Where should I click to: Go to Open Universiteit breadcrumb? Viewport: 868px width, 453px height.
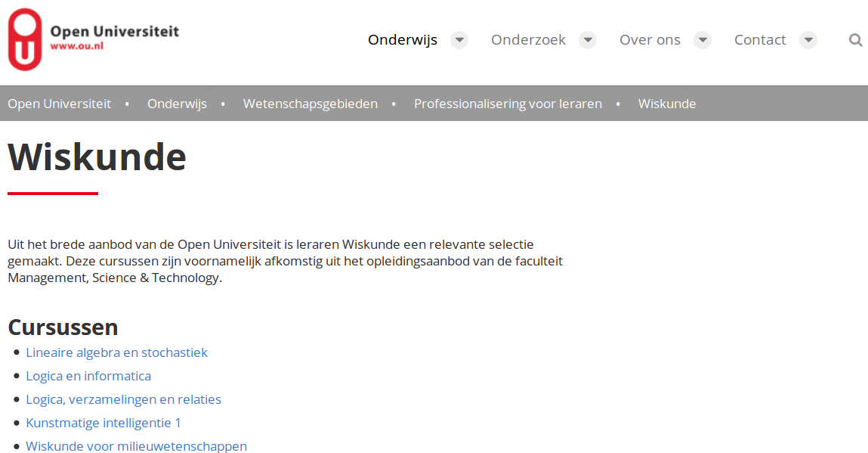[x=59, y=104]
